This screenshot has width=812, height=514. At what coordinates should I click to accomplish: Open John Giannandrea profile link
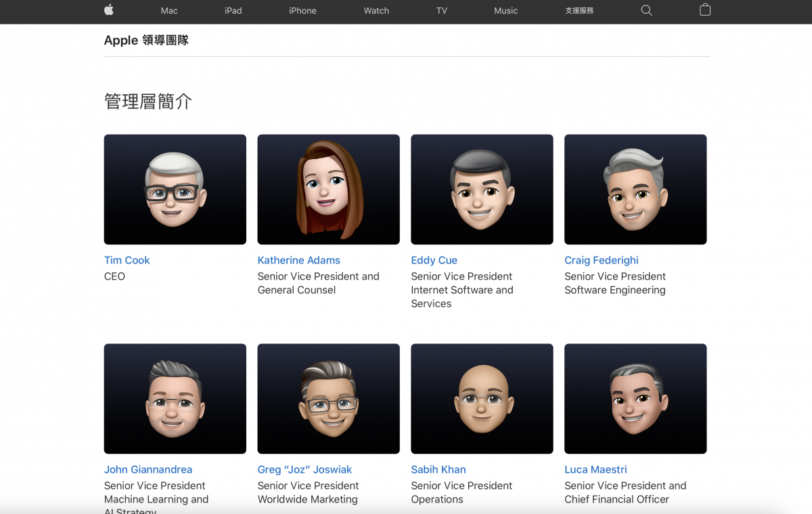click(x=148, y=469)
